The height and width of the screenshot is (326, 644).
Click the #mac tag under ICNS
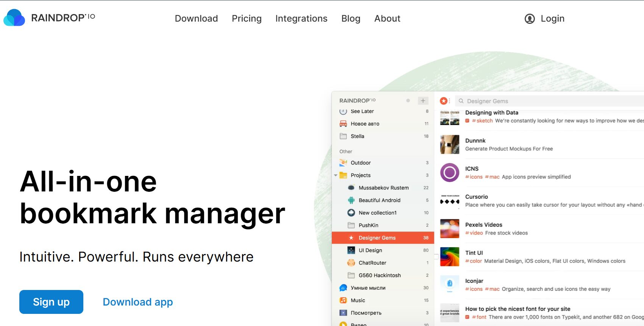click(x=492, y=177)
